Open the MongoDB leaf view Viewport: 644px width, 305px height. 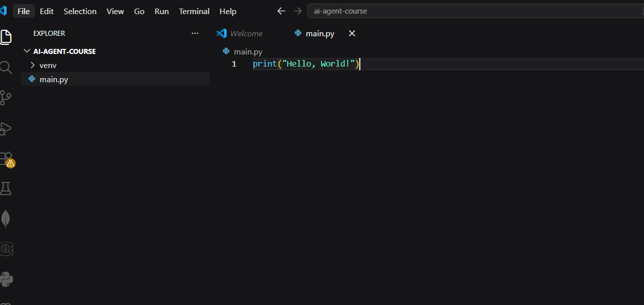click(6, 219)
